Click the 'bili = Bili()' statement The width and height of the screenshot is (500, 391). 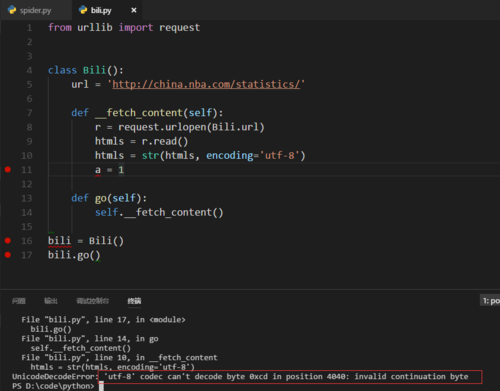click(x=86, y=241)
